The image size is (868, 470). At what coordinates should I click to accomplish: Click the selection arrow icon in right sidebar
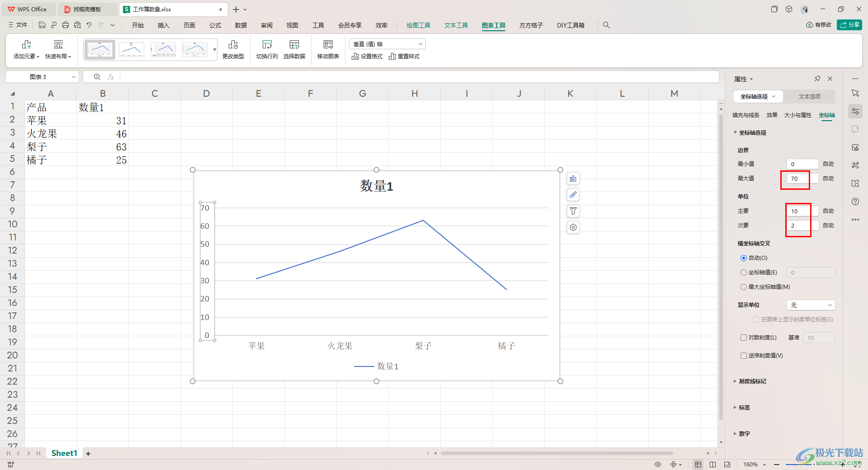coord(855,93)
